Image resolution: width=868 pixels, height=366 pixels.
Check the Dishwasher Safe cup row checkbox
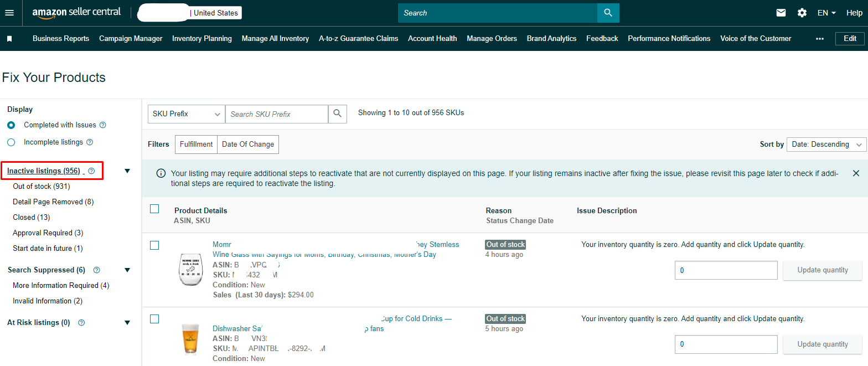154,319
